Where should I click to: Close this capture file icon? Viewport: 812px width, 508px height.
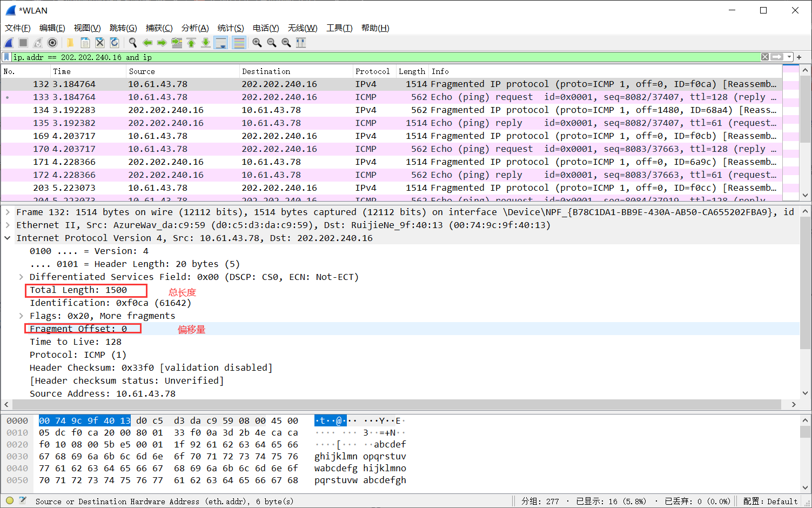pos(99,43)
